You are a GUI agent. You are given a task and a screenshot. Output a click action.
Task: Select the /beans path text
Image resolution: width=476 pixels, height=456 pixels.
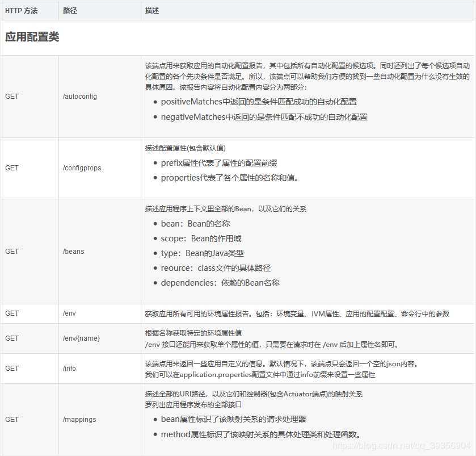(74, 252)
